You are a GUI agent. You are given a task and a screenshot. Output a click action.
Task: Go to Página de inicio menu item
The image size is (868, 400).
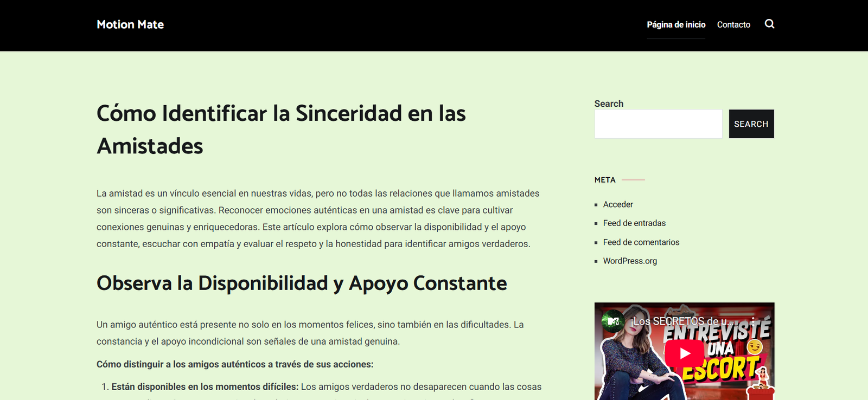(676, 24)
